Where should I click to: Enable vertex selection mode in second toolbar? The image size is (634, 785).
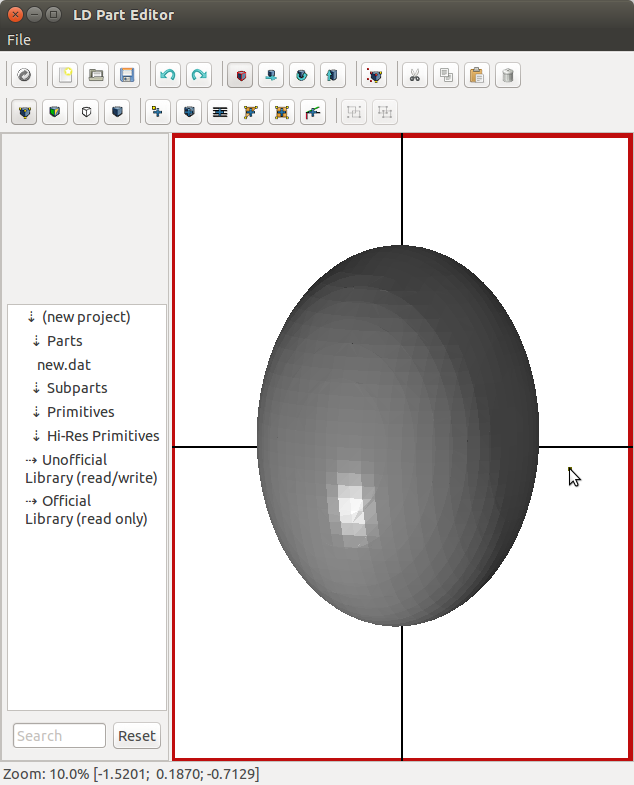[x=25, y=112]
